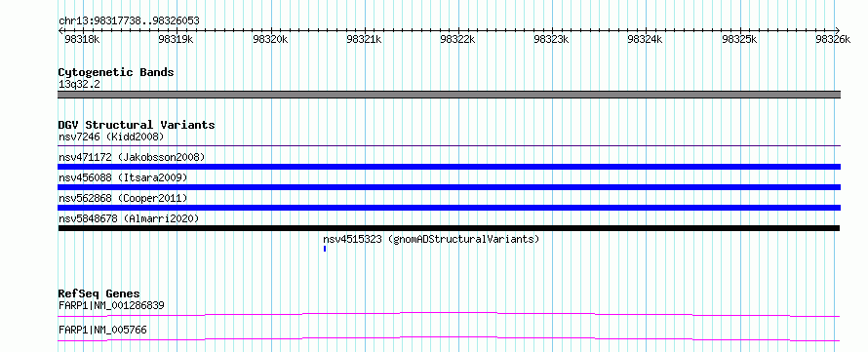The image size is (868, 352).
Task: Select the blue nsv471172 variant bar
Action: [x=449, y=167]
